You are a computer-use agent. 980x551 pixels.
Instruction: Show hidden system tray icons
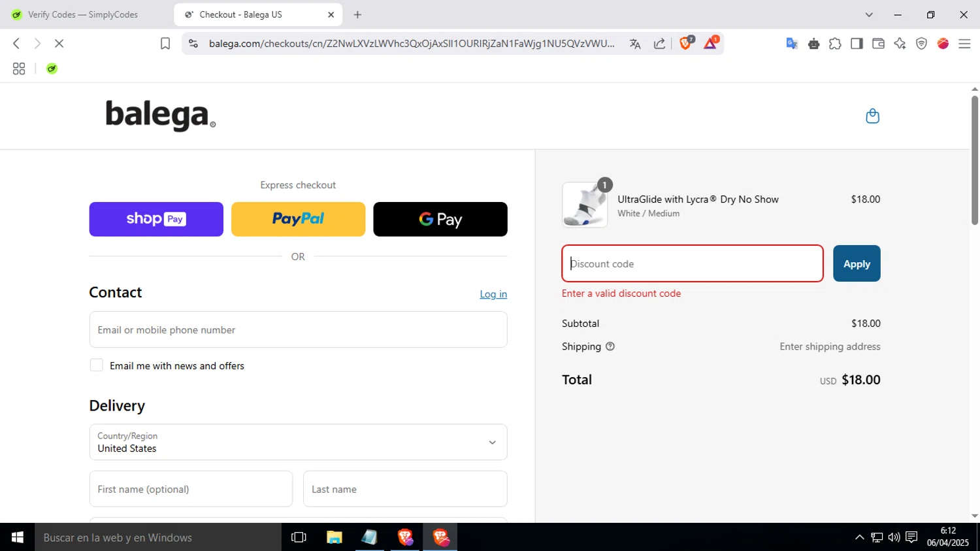coord(860,537)
